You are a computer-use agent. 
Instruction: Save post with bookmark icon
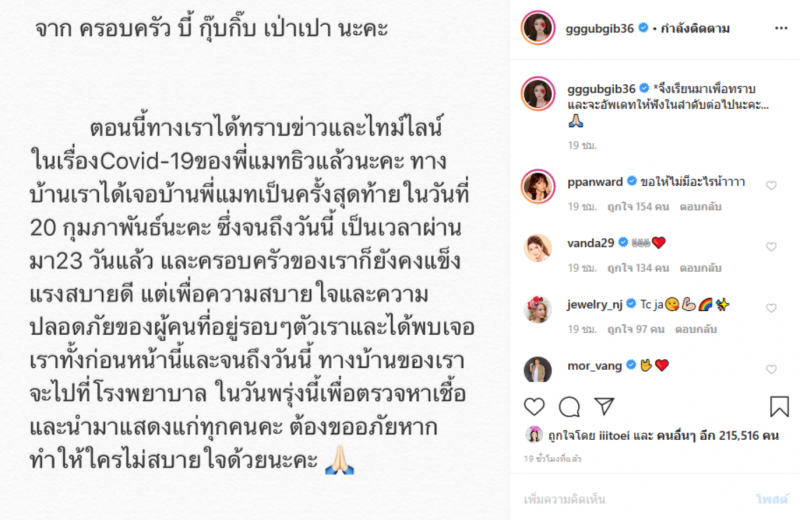click(x=779, y=407)
